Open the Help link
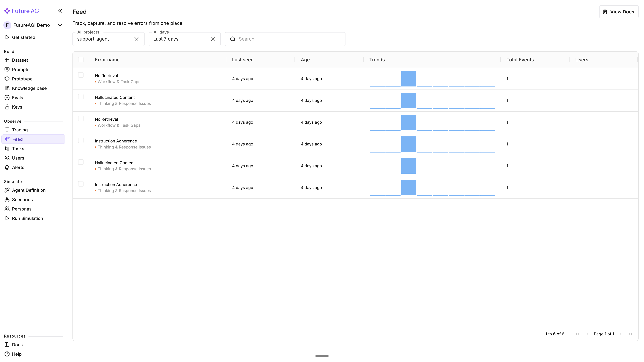The height and width of the screenshot is (362, 644). click(17, 354)
